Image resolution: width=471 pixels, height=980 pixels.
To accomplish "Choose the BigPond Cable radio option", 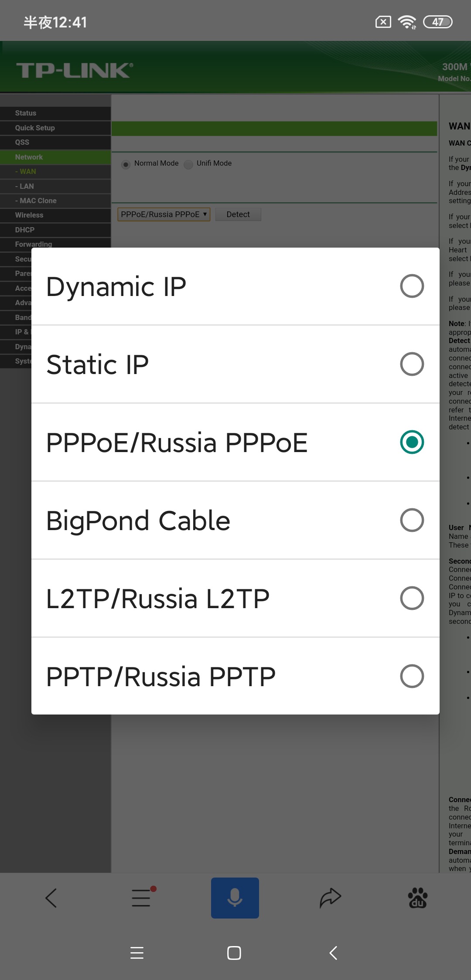I will pyautogui.click(x=235, y=520).
